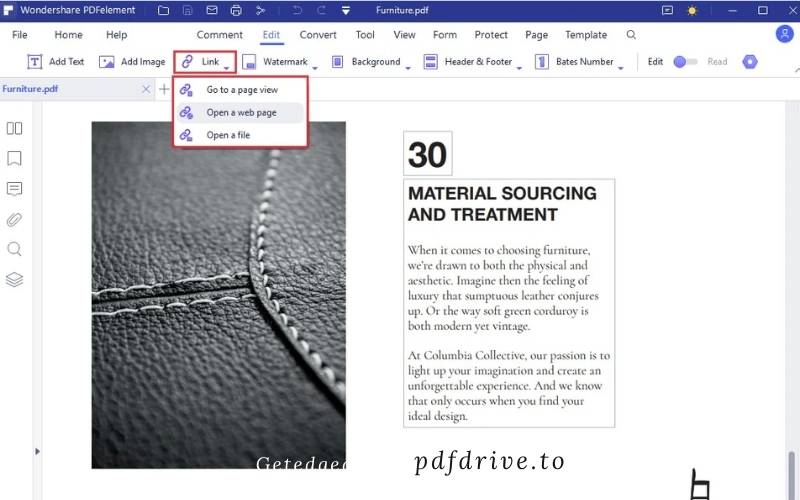Click the Header & Footer icon
800x500 pixels.
[x=431, y=62]
